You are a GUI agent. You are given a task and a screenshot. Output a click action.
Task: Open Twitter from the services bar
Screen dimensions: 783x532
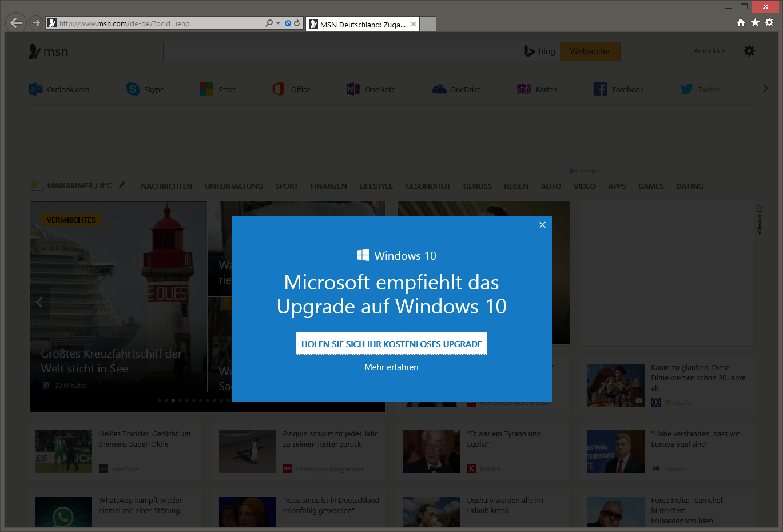point(700,89)
